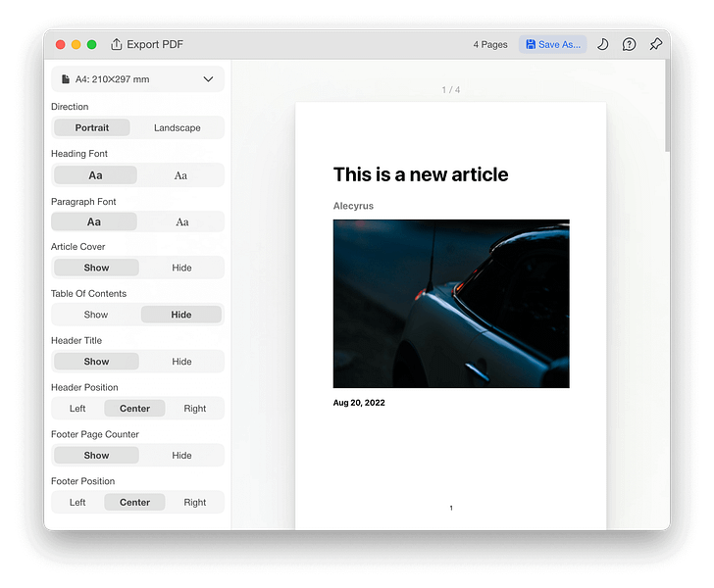Set Header Position to Right
714x588 pixels.
point(195,409)
